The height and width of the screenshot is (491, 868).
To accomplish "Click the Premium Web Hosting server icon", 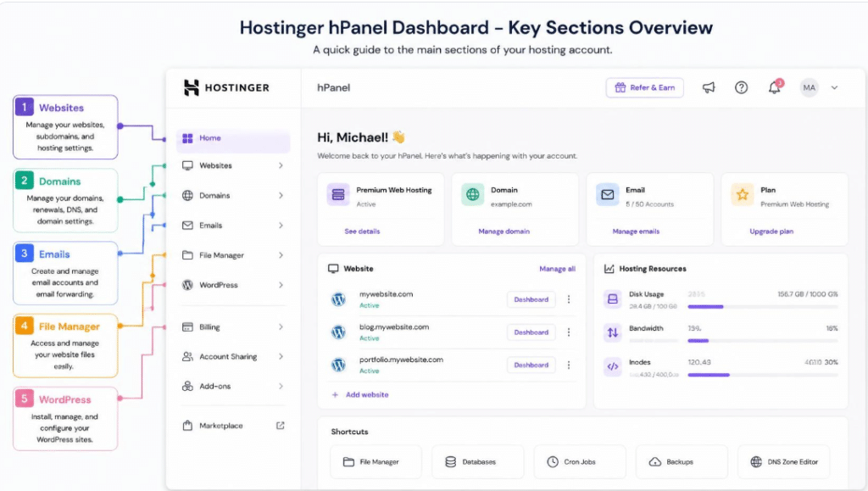I will [338, 195].
